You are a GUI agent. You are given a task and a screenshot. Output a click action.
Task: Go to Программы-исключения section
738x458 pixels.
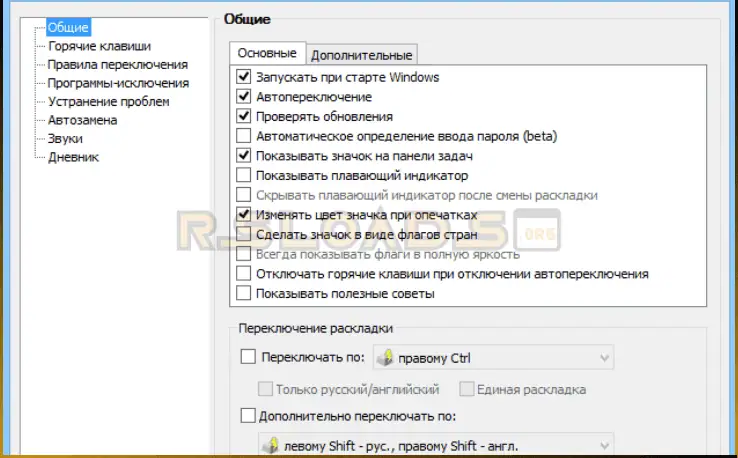(118, 83)
